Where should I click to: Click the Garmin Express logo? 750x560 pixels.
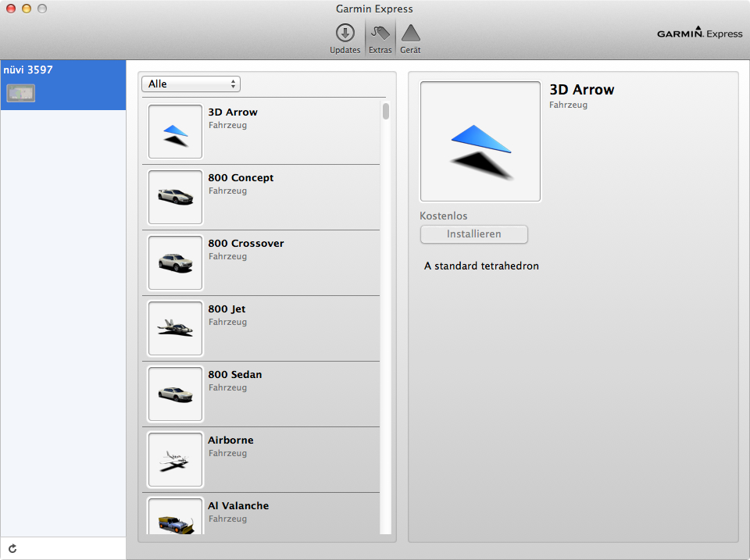pos(698,34)
